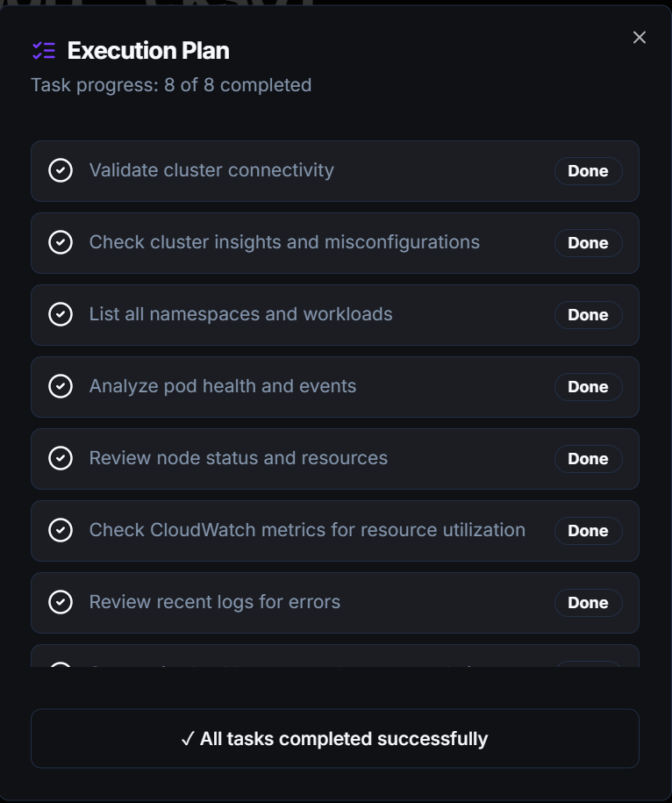
Task: Select the partially visible eighth task row
Action: tap(335, 664)
